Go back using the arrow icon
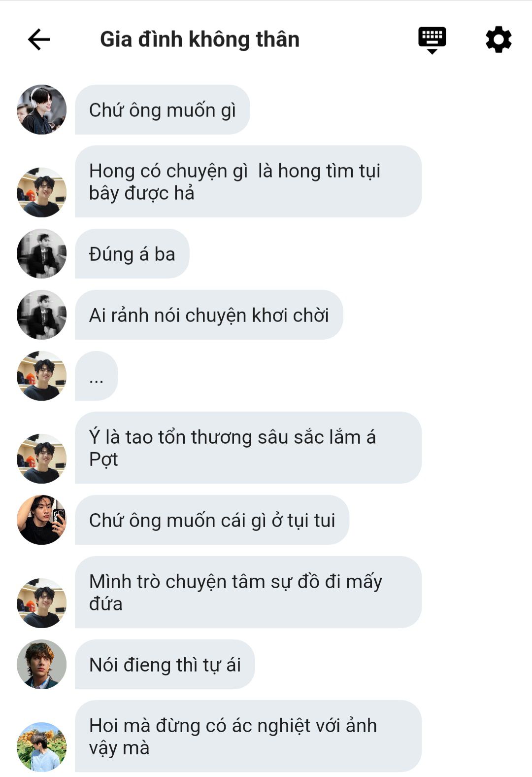This screenshot has width=532, height=777. pos(39,39)
